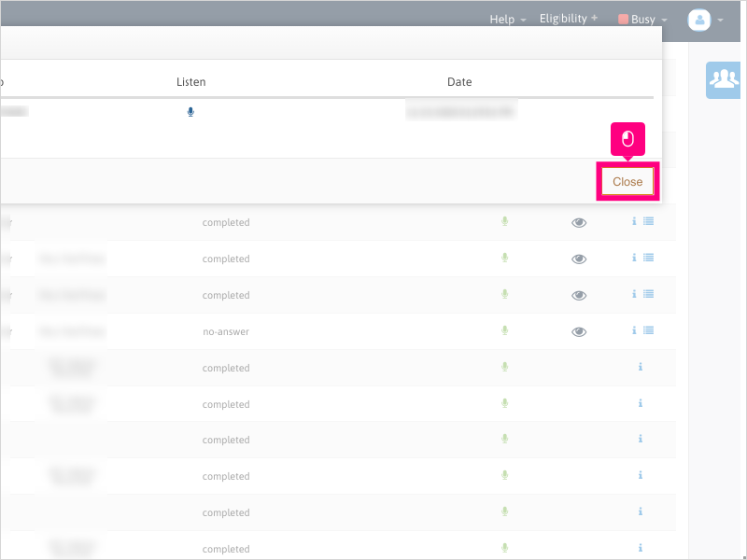This screenshot has height=560, width=747.
Task: Toggle the eye in the second completed row of the table
Action: pyautogui.click(x=579, y=259)
